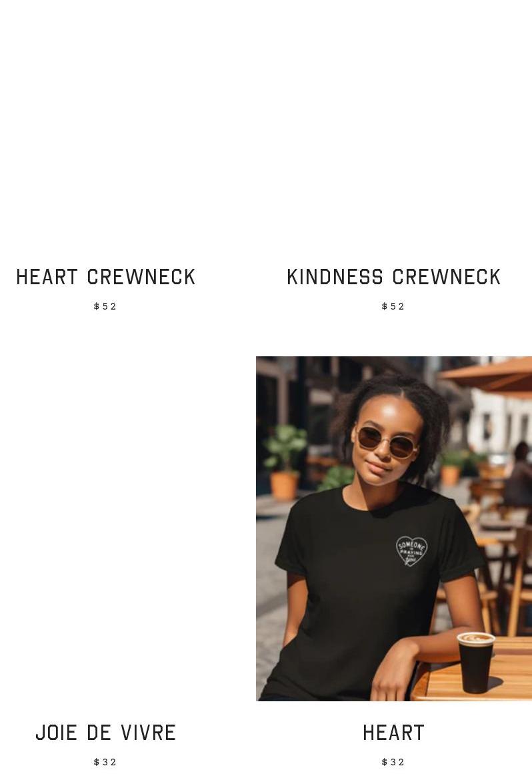Click the $32 price under Heart
Viewport: 532px width, 784px height.
click(x=393, y=762)
